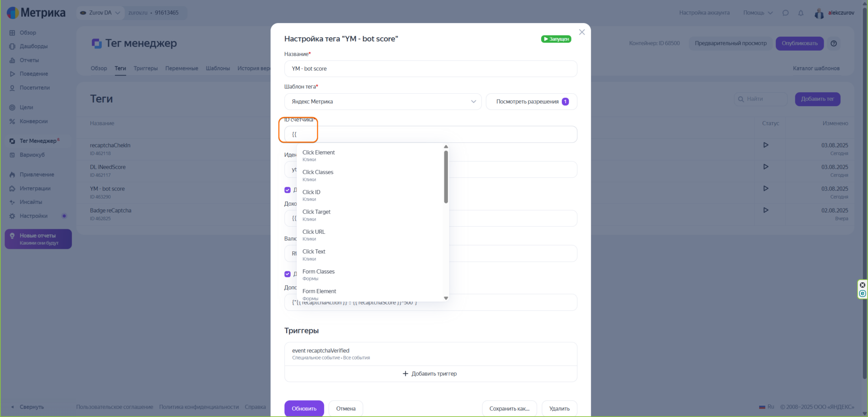The height and width of the screenshot is (417, 868).
Task: Click the chat messages icon in header
Action: (785, 13)
